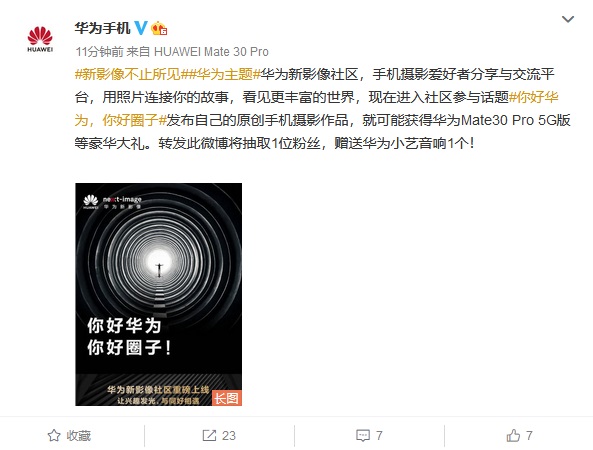Click the repost share icon
This screenshot has height=450, width=593.
[x=209, y=436]
